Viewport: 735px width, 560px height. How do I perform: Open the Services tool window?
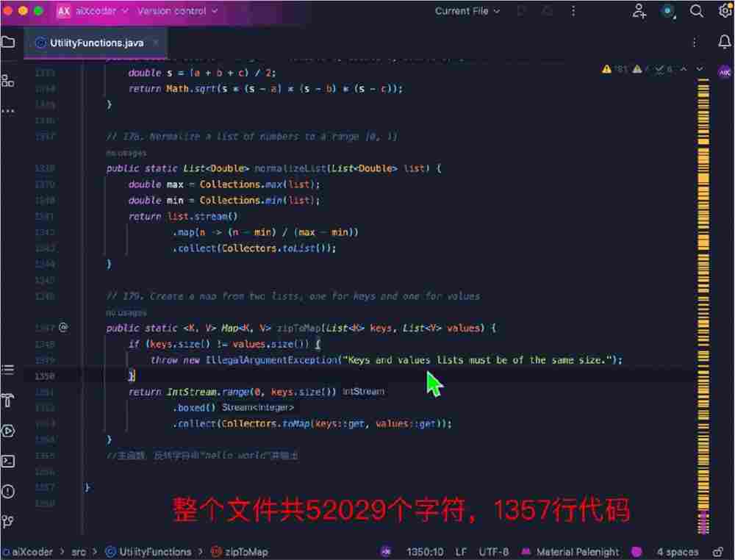point(10,431)
